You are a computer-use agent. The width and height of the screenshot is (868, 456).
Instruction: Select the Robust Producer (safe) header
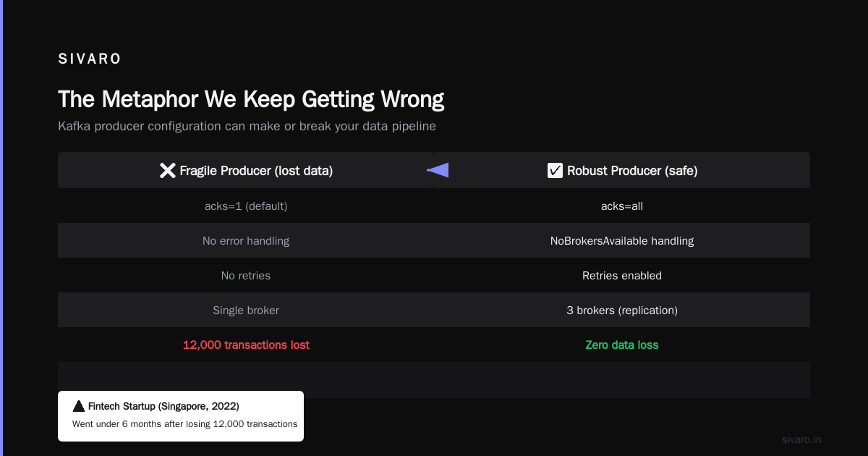point(622,170)
